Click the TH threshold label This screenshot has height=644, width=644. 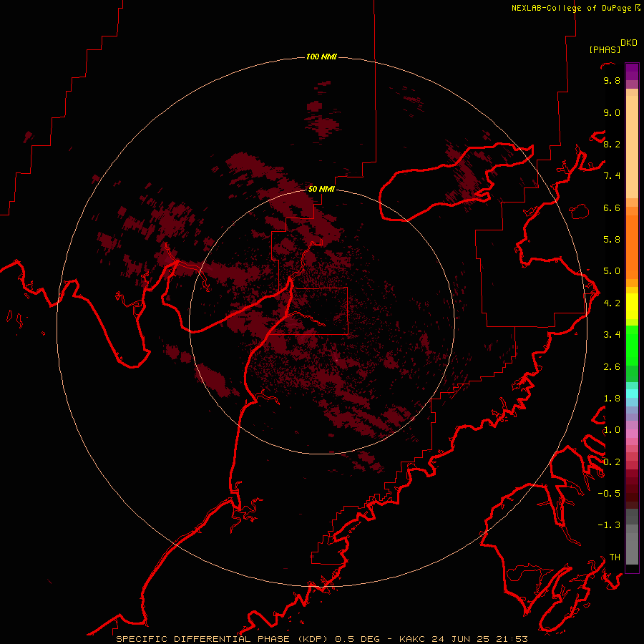(x=615, y=557)
